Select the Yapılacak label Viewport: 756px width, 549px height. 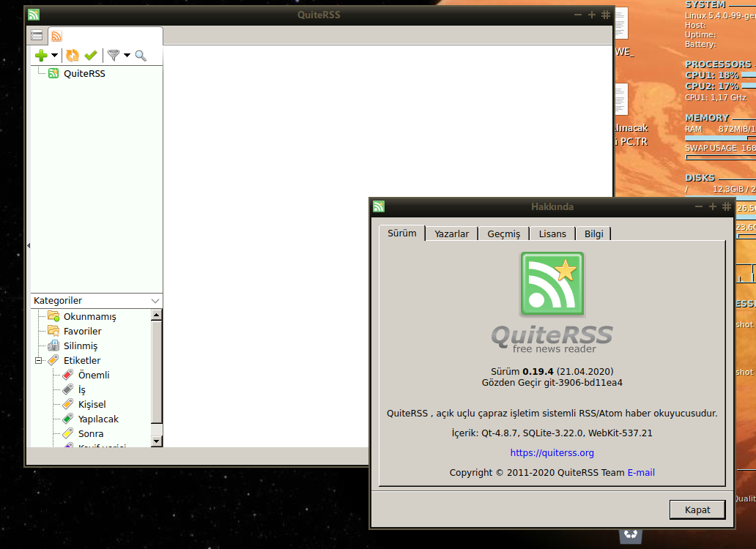click(x=98, y=419)
